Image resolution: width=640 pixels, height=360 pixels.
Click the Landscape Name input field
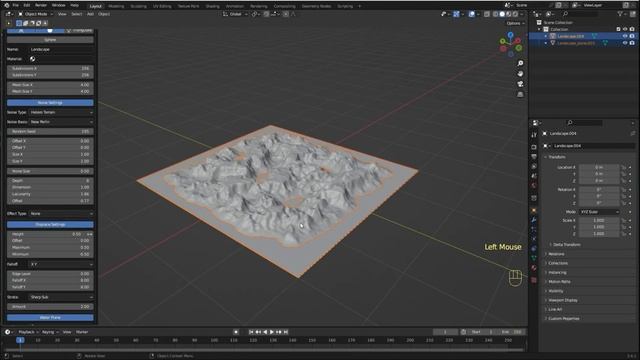coord(61,49)
